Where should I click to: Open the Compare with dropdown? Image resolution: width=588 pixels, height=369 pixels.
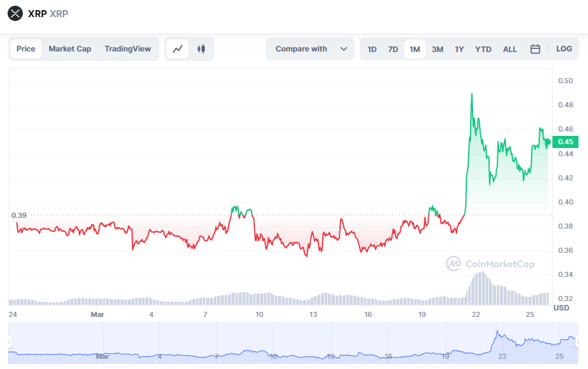pyautogui.click(x=310, y=49)
